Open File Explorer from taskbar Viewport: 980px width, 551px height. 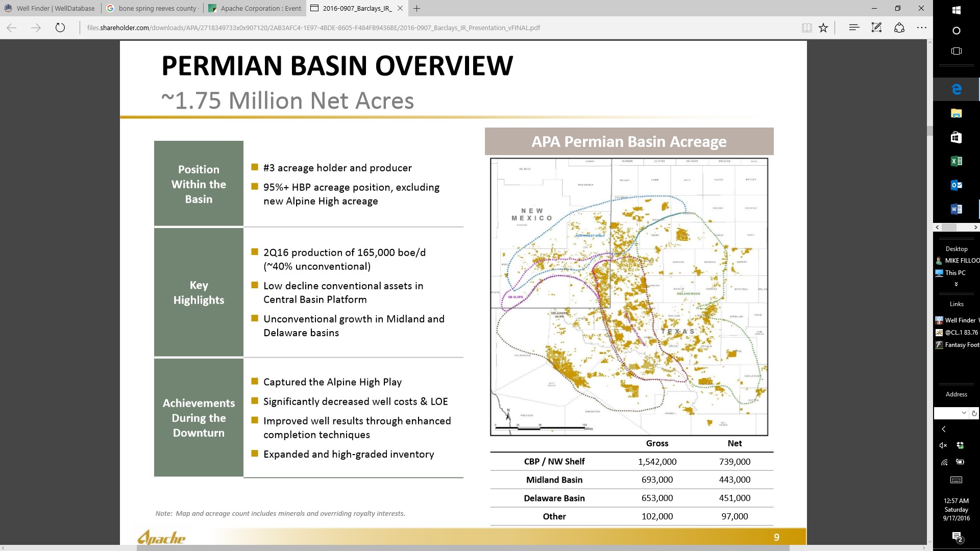pos(957,113)
